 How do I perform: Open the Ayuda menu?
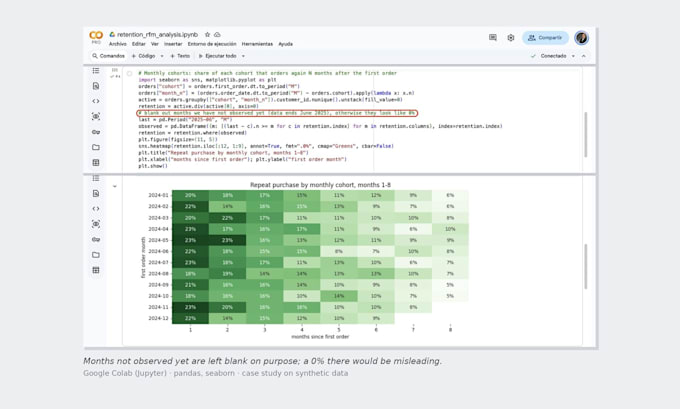(285, 44)
